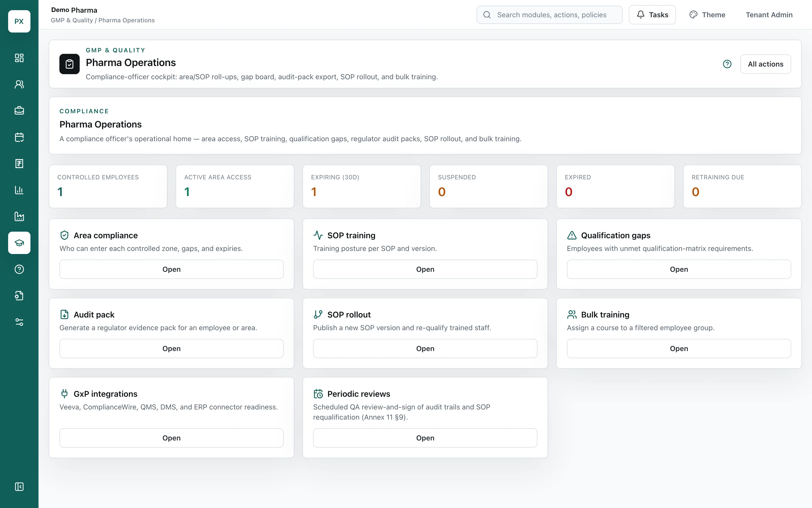
Task: Click the Pharma Operations clipboard icon
Action: tap(70, 64)
